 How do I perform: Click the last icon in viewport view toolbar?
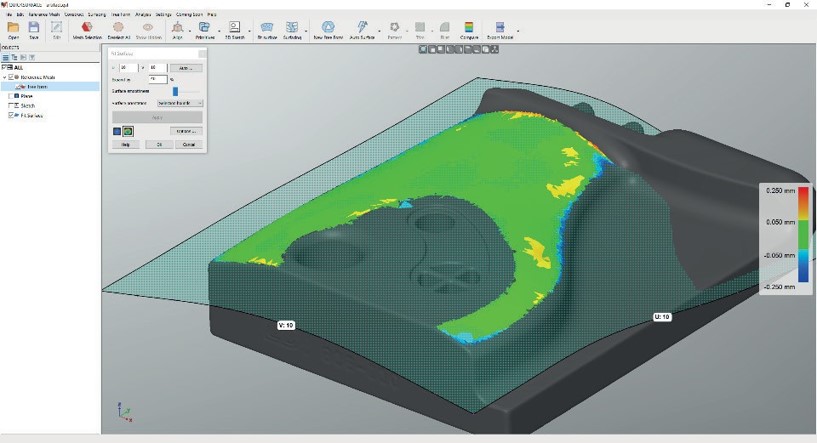pyautogui.click(x=494, y=49)
